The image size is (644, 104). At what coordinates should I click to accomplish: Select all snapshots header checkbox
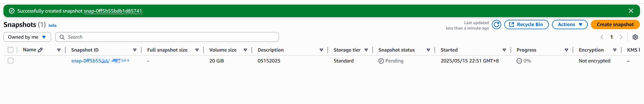pos(11,50)
